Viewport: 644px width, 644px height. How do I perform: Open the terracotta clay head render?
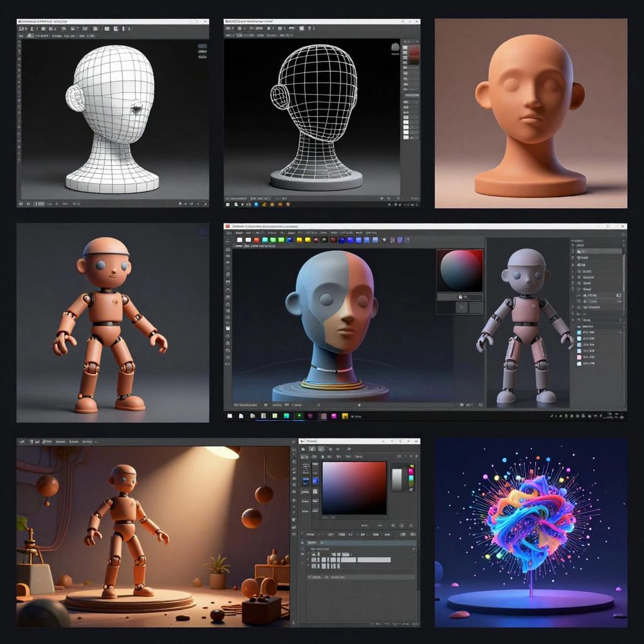531,113
